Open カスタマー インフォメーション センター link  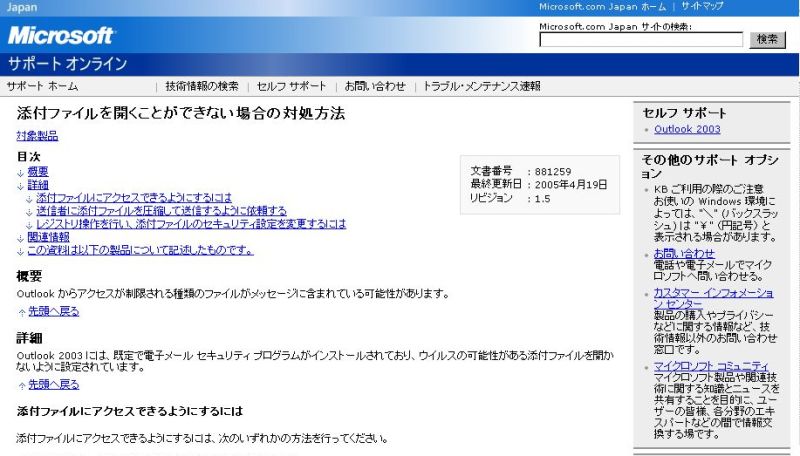point(713,298)
